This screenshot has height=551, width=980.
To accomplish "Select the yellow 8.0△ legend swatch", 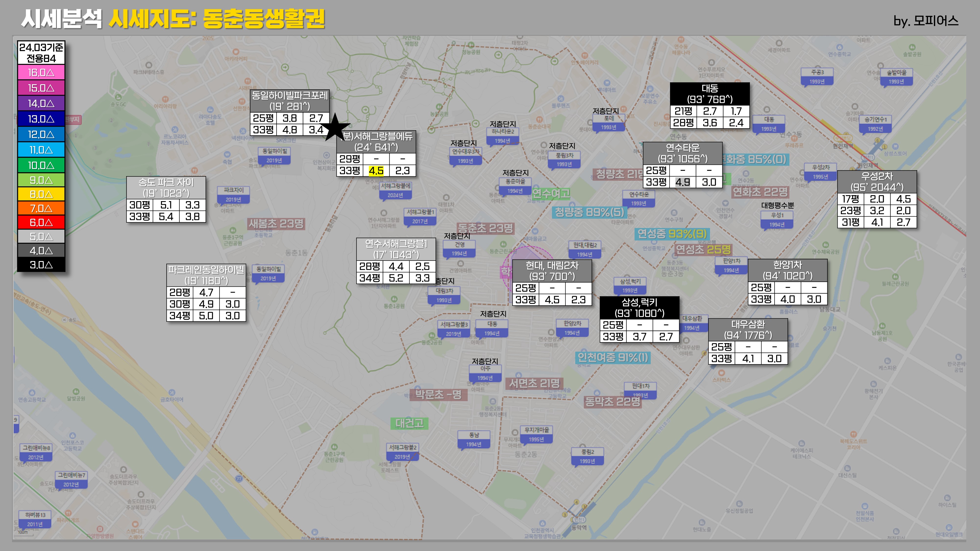I will pos(41,194).
